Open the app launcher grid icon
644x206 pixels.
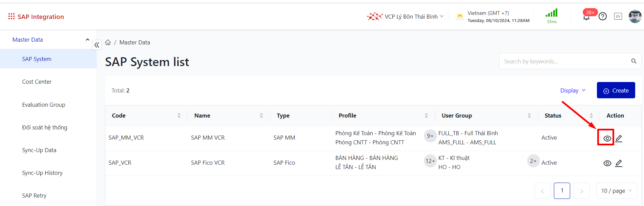(x=12, y=17)
